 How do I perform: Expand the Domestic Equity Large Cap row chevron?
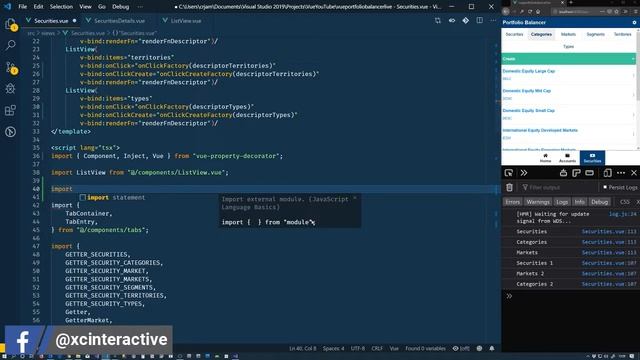click(633, 75)
